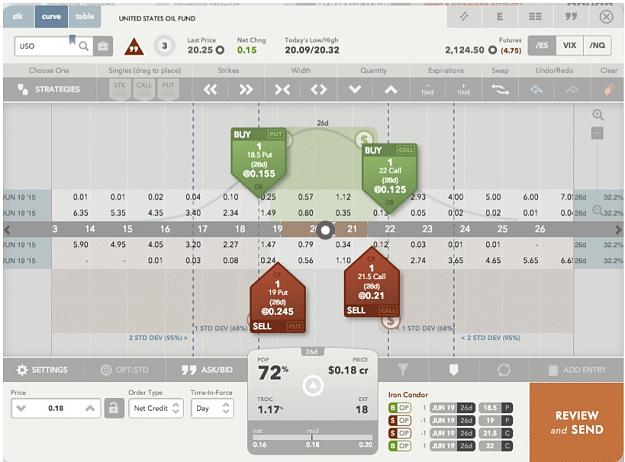The width and height of the screenshot is (625, 462).
Task: Widen the width with outward arrows
Action: tap(318, 90)
